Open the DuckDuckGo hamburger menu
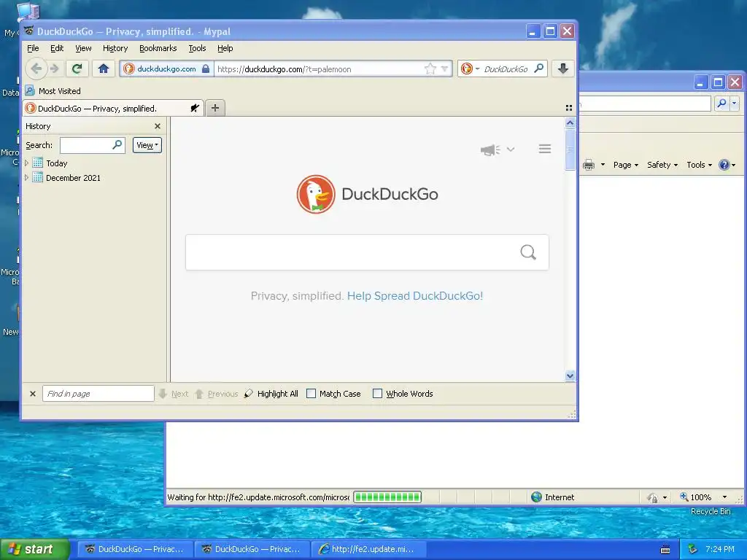 point(545,149)
